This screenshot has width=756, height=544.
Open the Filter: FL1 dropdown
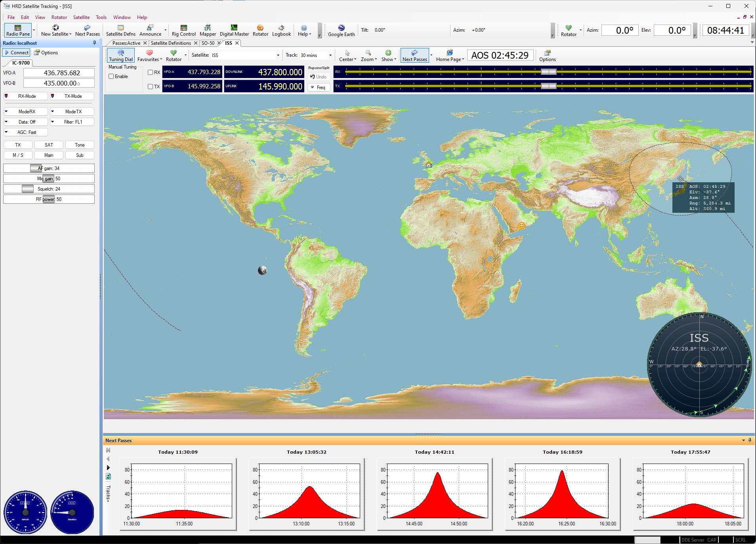point(72,122)
